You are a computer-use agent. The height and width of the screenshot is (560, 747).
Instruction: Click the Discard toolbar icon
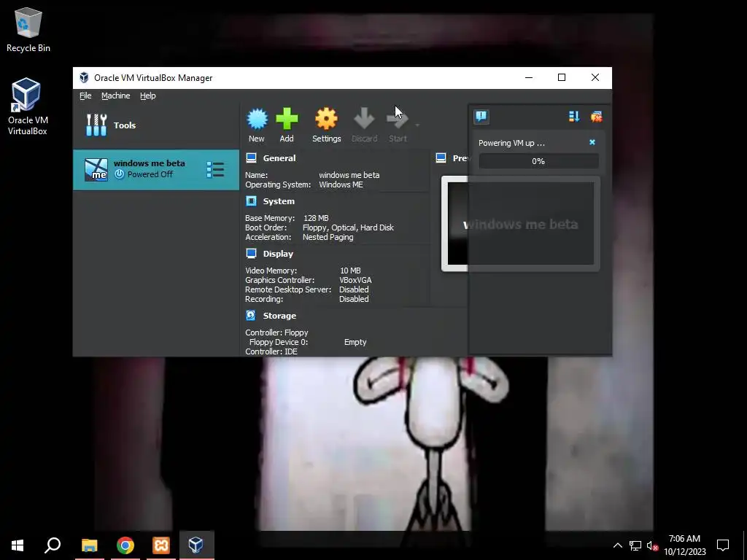(x=364, y=119)
